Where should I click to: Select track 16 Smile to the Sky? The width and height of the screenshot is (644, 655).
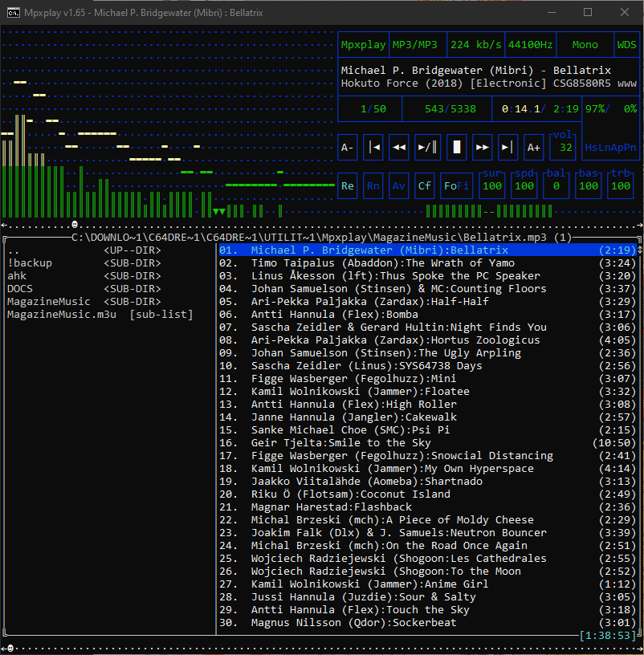[x=427, y=443]
